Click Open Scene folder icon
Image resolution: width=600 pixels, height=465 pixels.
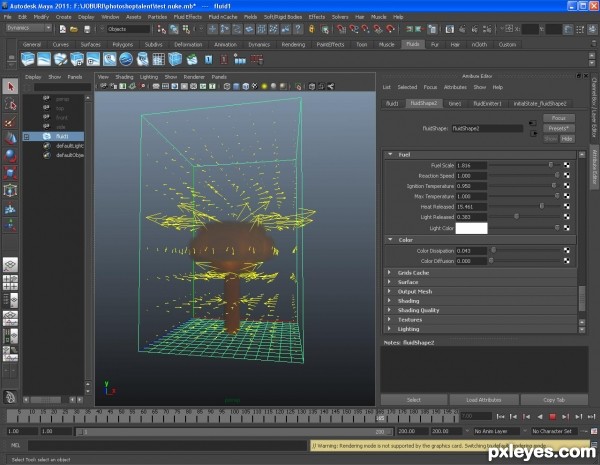tap(74, 29)
